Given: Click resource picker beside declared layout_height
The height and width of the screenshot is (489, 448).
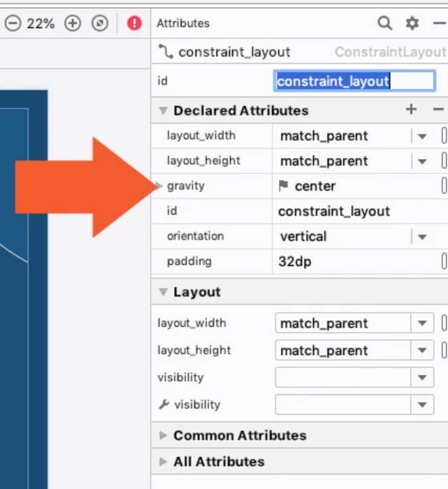Looking at the screenshot, I should pyautogui.click(x=444, y=161).
